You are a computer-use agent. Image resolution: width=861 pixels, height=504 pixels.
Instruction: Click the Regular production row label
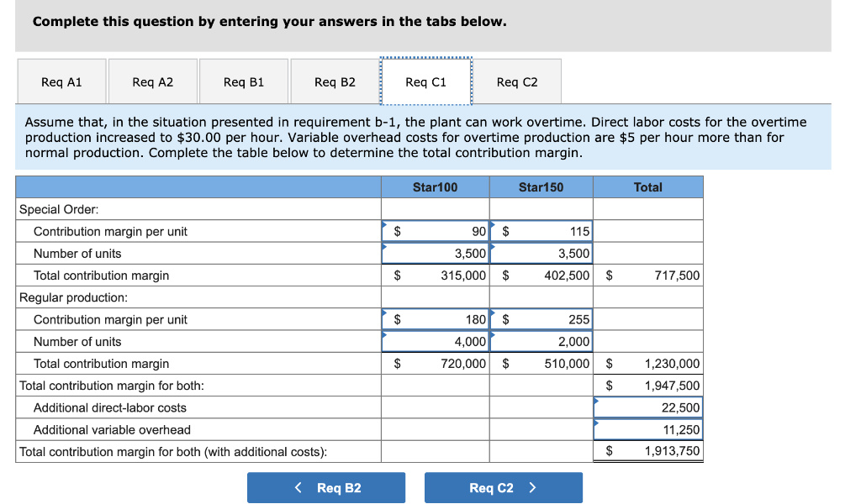pyautogui.click(x=74, y=297)
